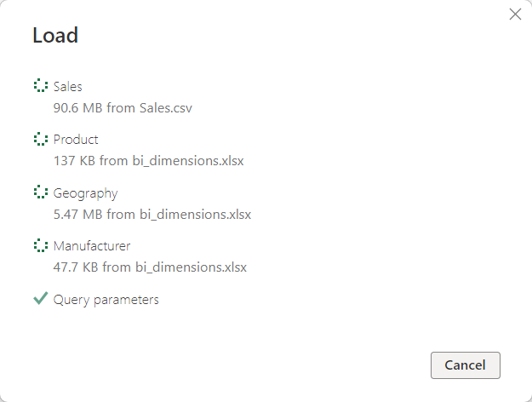
Task: Click the Query parameters green checkmark
Action: click(x=39, y=299)
